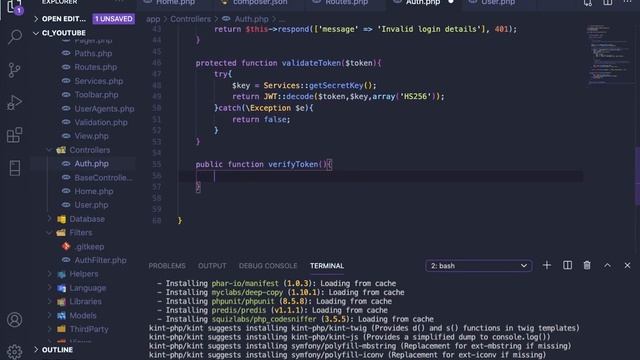Open the server-shaped icon in activity bar

tap(15, 168)
